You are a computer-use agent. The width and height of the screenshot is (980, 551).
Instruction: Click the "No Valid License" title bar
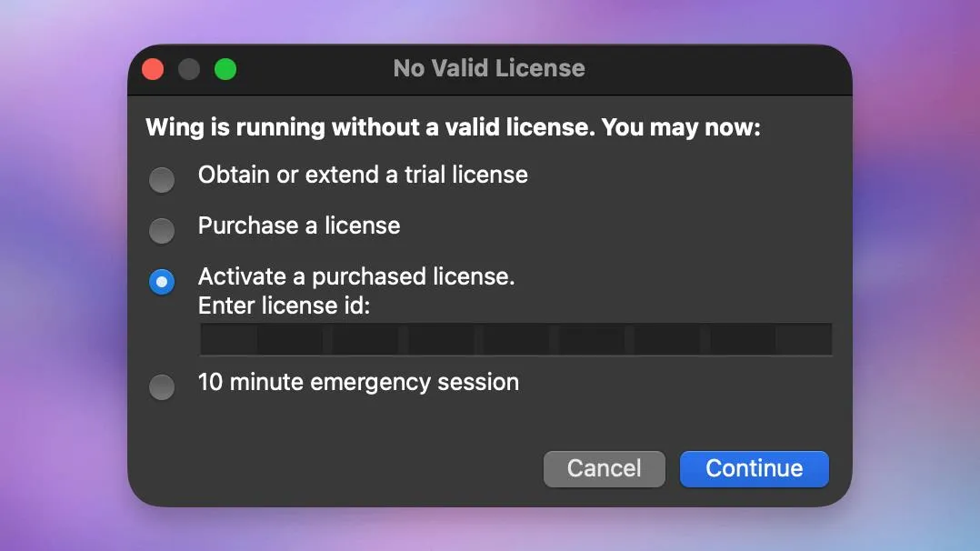tap(489, 68)
